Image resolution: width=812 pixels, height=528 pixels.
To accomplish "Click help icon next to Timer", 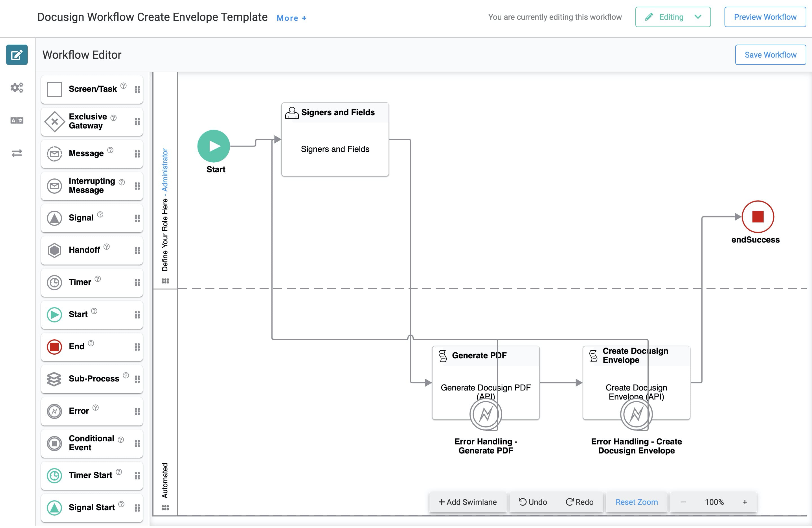I will tap(98, 279).
